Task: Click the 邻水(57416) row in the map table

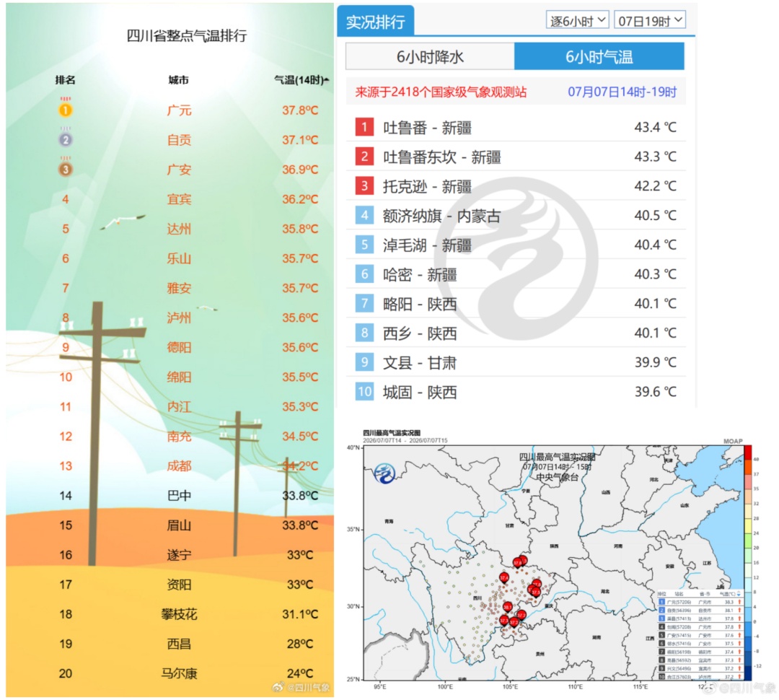Action: [x=700, y=644]
